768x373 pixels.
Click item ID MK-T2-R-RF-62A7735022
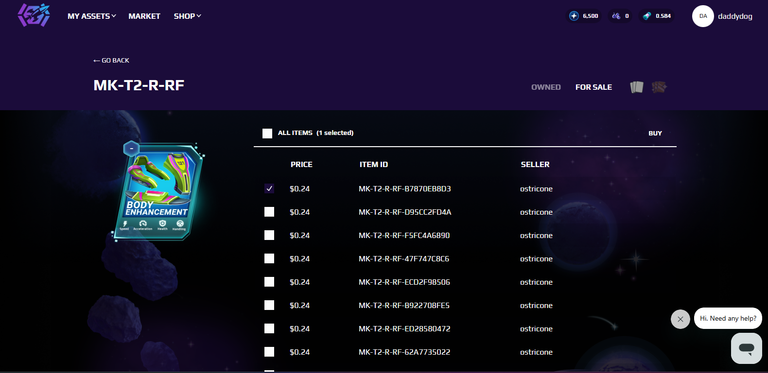[404, 352]
